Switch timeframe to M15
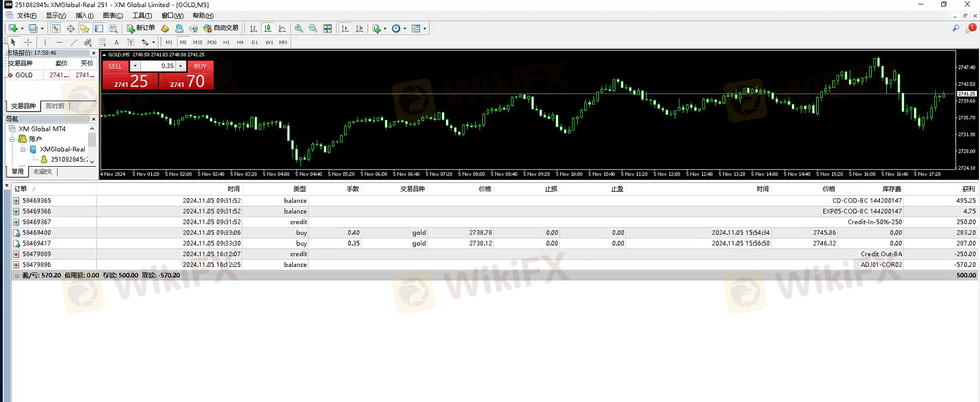 tap(198, 42)
